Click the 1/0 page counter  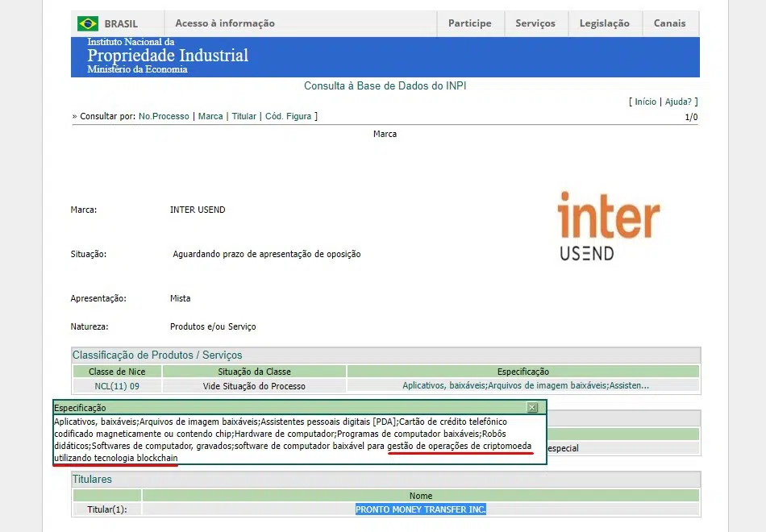click(x=691, y=117)
